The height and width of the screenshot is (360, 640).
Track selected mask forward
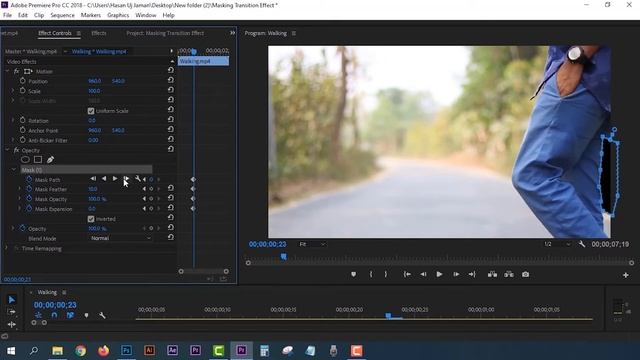[x=115, y=179]
